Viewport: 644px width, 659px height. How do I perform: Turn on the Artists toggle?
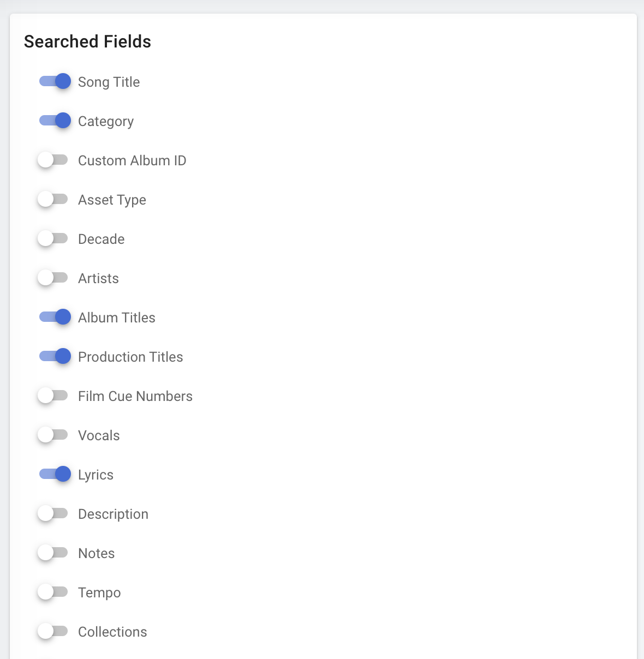(53, 278)
